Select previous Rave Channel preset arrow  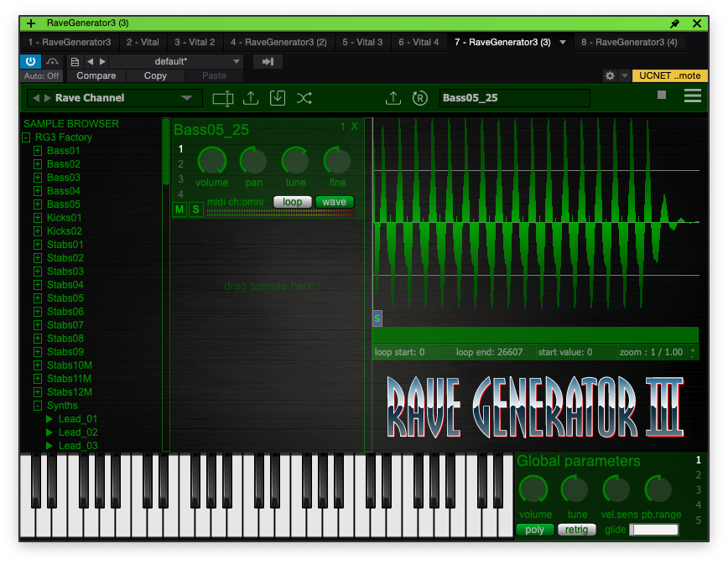(x=36, y=98)
